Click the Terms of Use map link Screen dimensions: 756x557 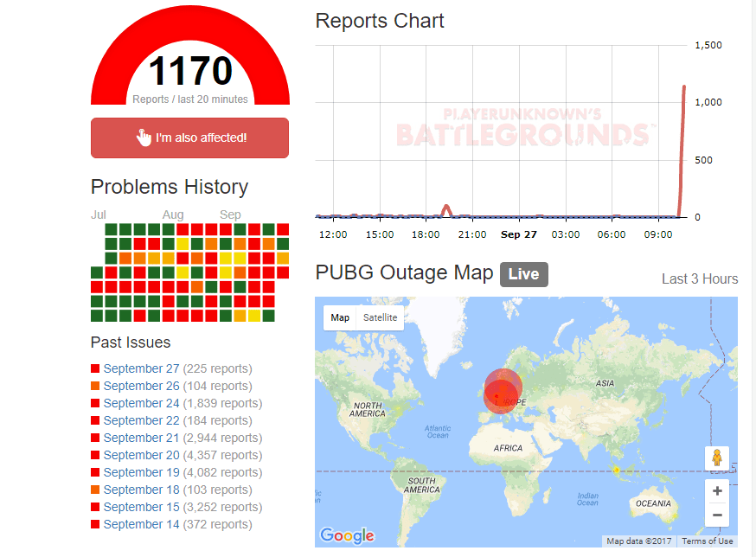707,541
